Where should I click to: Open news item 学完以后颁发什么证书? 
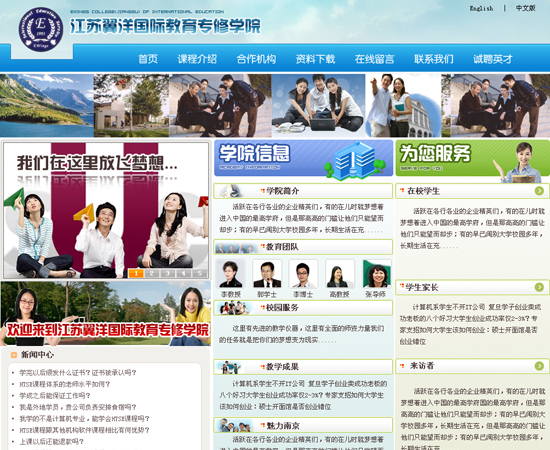(78, 372)
